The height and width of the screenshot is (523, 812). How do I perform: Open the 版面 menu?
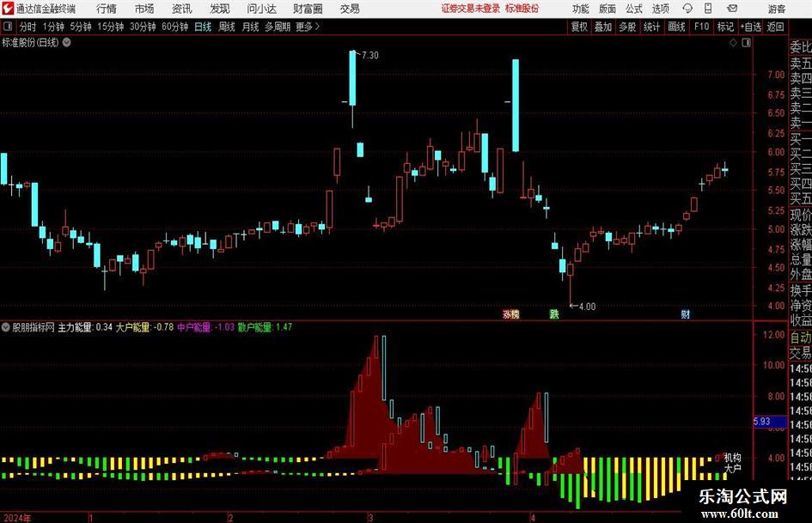[607, 9]
